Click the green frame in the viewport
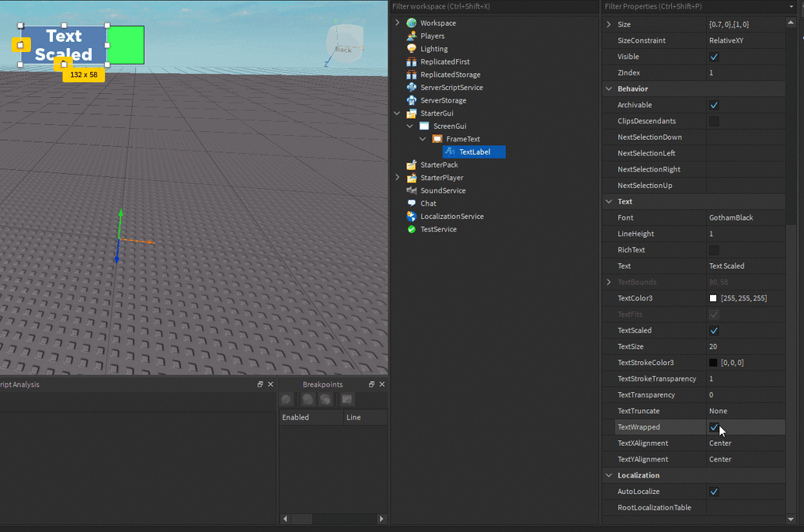Screen dimensions: 804x532 126,45
